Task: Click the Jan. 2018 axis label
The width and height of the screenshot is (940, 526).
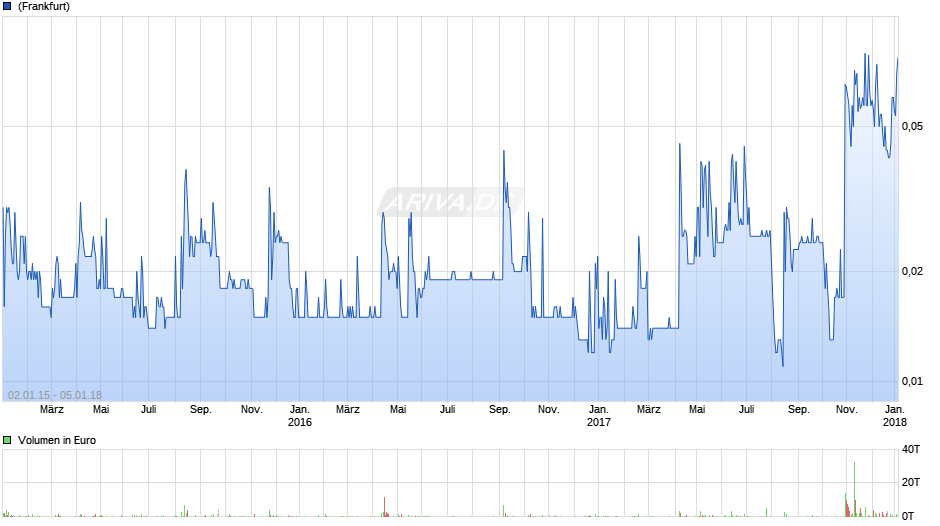Action: (x=894, y=416)
